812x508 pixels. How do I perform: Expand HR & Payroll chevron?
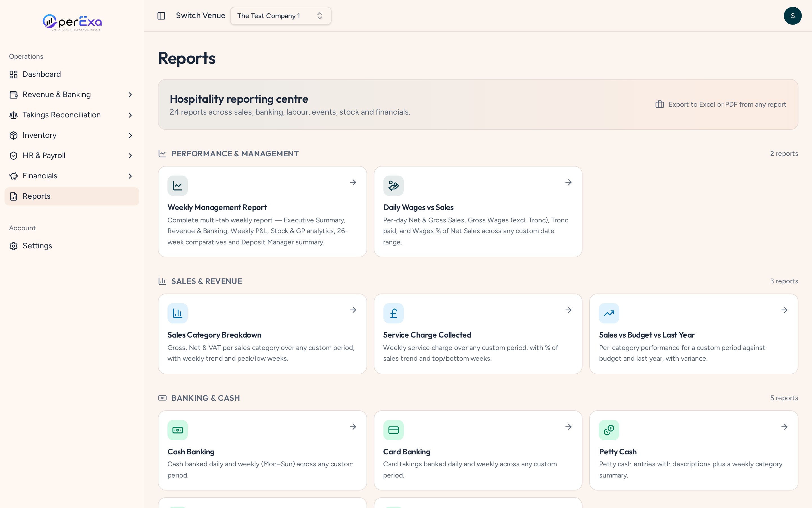click(130, 156)
